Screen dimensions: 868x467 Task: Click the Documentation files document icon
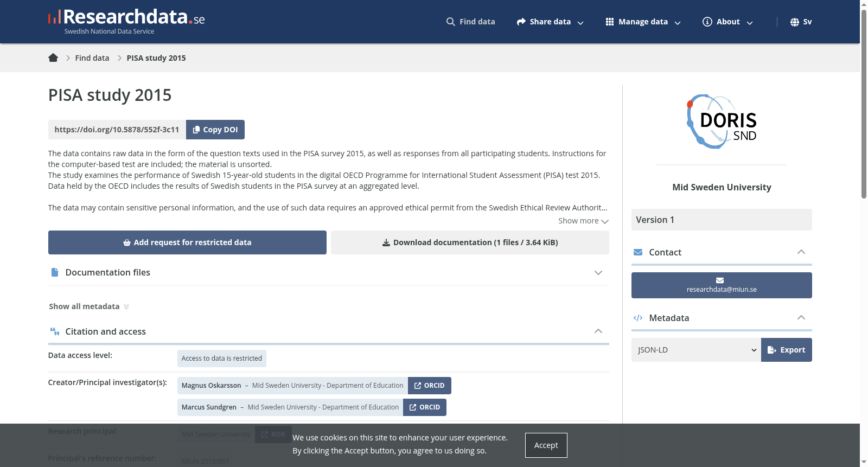(54, 272)
